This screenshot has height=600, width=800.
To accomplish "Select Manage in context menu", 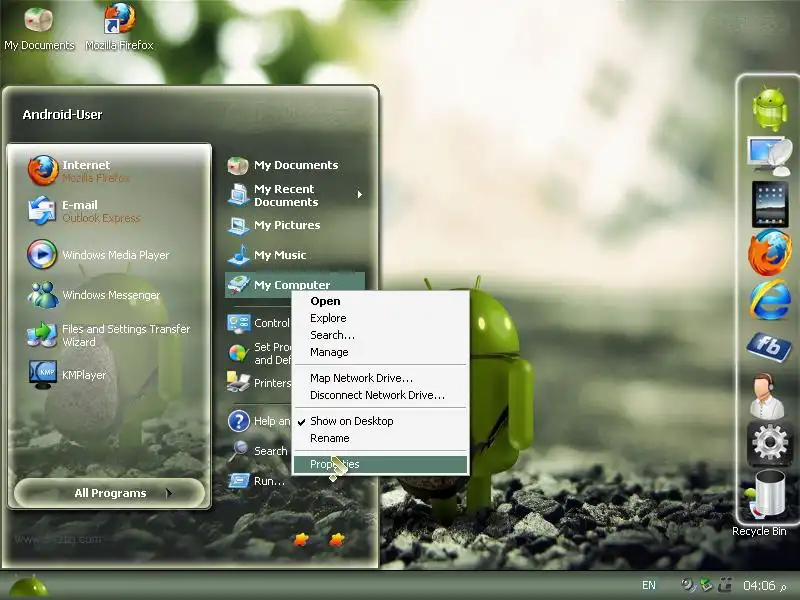I will pos(381,352).
